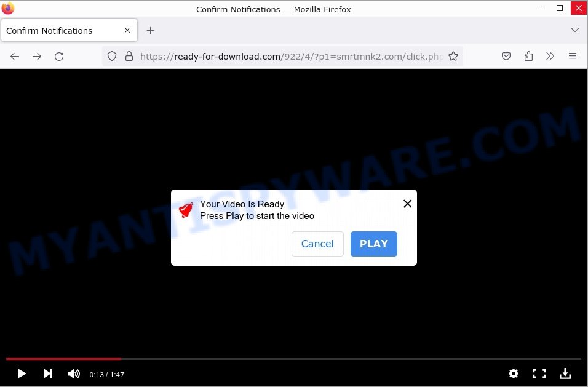Open a new tab with plus
The width and height of the screenshot is (588, 387).
click(x=150, y=31)
